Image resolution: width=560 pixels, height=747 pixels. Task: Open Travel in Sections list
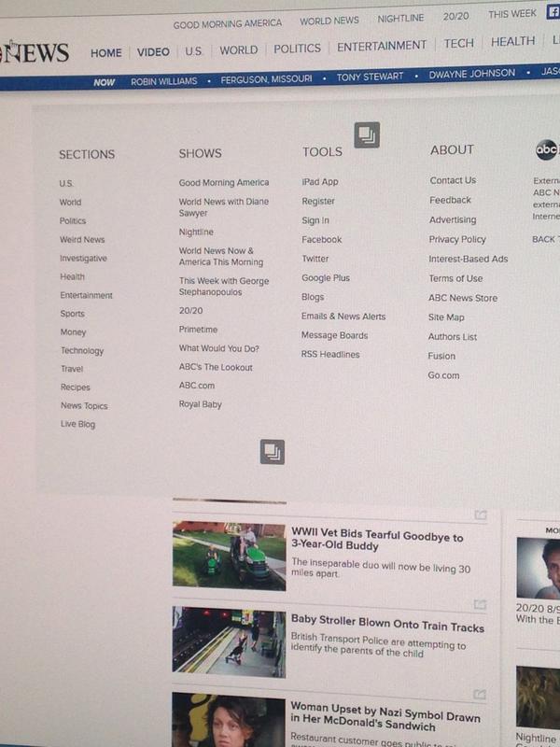(72, 369)
